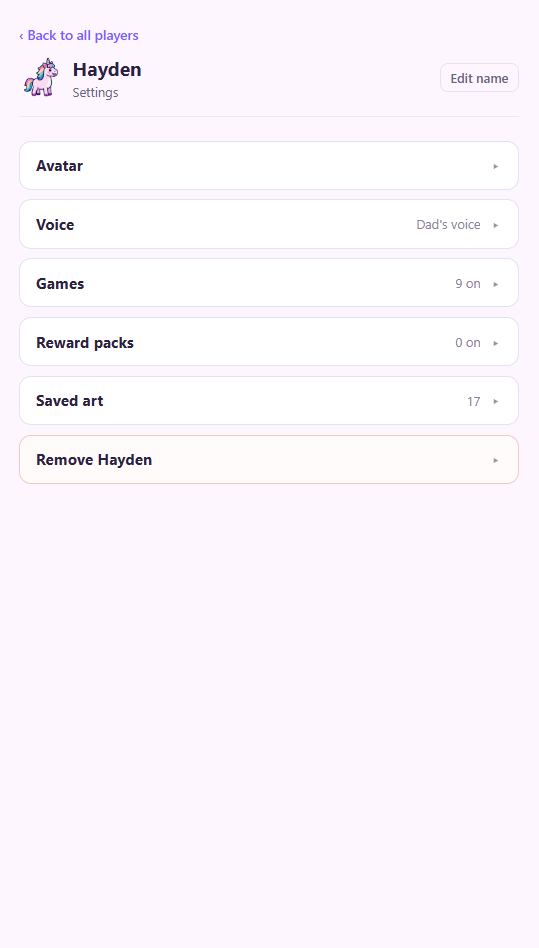Viewport: 539px width, 948px height.
Task: Click the Dad's voice value
Action: tap(448, 224)
